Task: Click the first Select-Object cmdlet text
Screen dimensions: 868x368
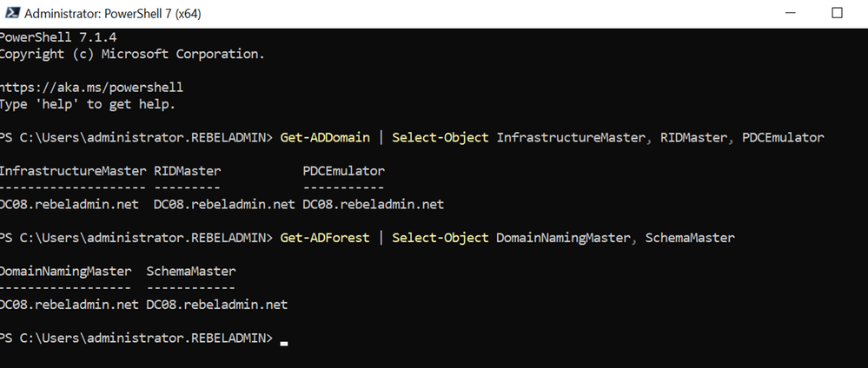Action: [441, 137]
